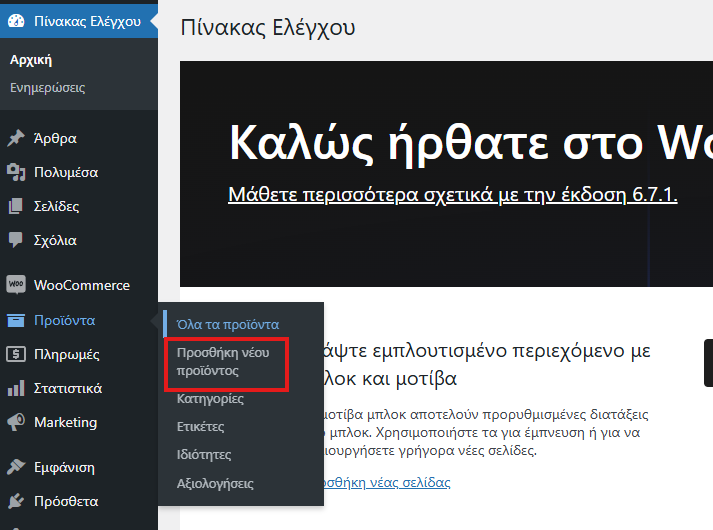
Task: Click the megaphone icon next to Marketing
Action: [x=16, y=422]
